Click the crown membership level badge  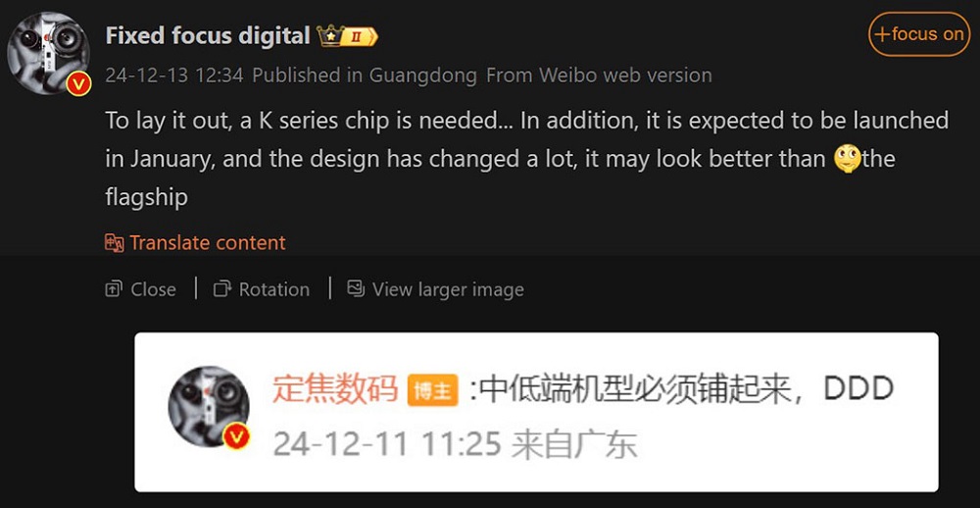tap(348, 36)
